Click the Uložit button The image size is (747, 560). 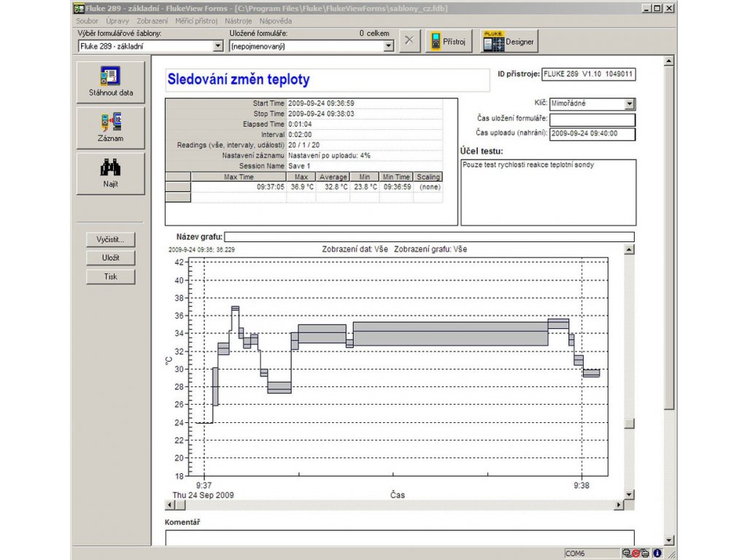(x=111, y=257)
